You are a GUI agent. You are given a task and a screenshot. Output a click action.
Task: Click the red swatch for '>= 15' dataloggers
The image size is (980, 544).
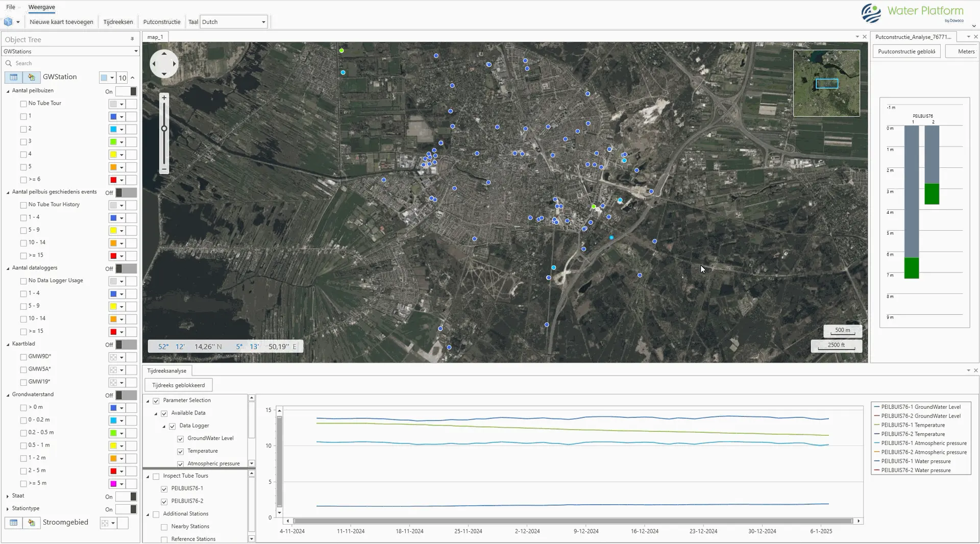coord(113,332)
